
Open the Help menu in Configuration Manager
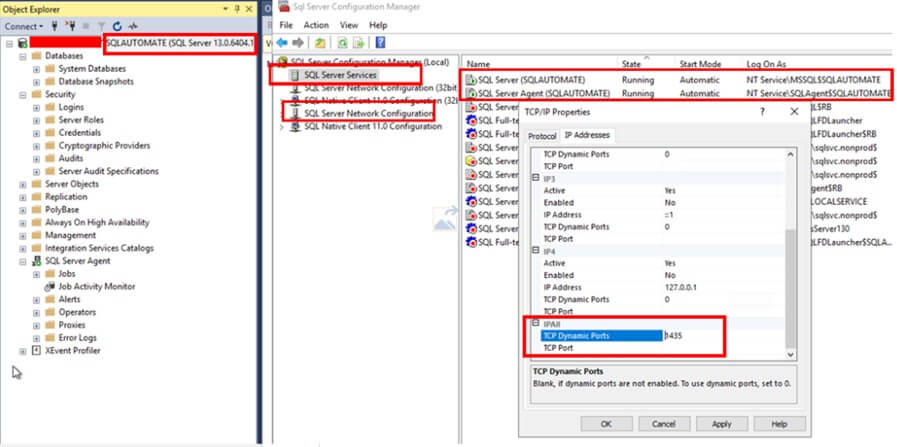378,25
